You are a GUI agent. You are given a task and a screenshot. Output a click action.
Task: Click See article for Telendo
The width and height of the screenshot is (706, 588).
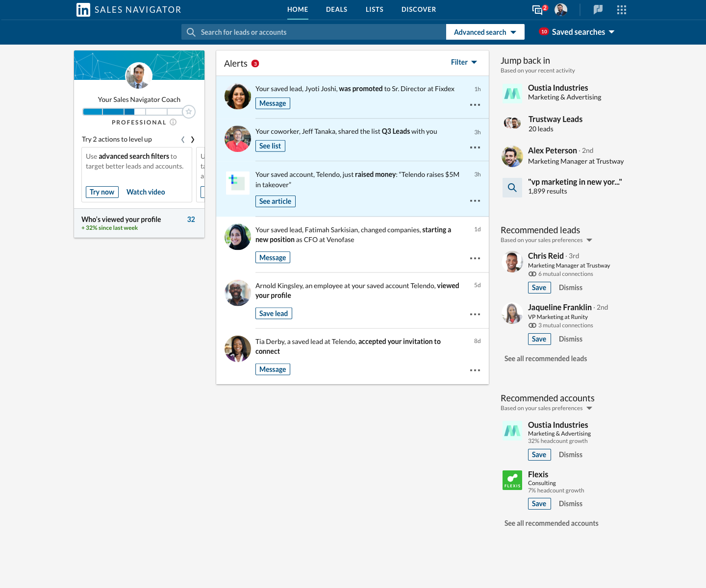click(276, 201)
